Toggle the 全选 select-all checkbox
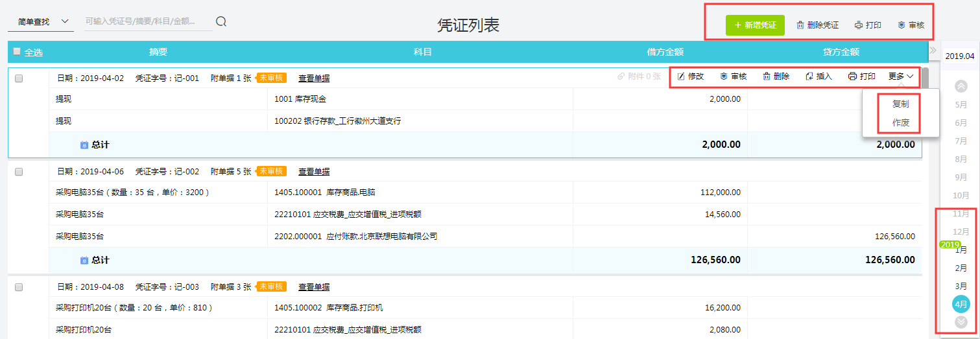The height and width of the screenshot is (339, 980). click(17, 52)
